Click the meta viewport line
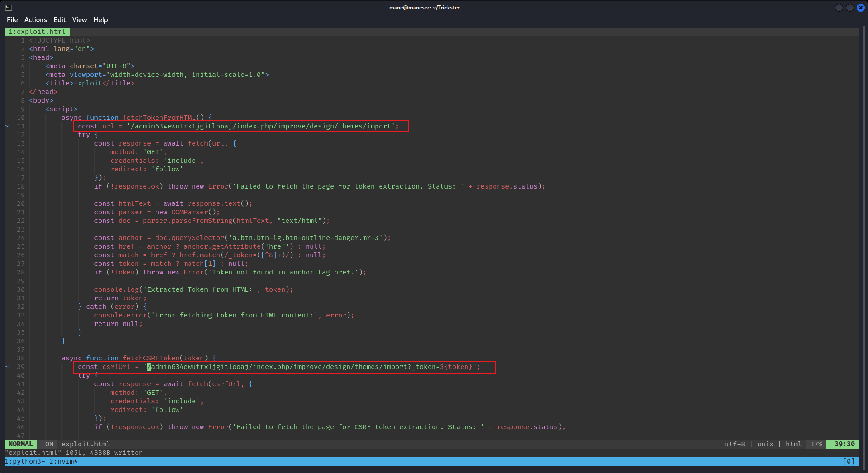 tap(157, 75)
